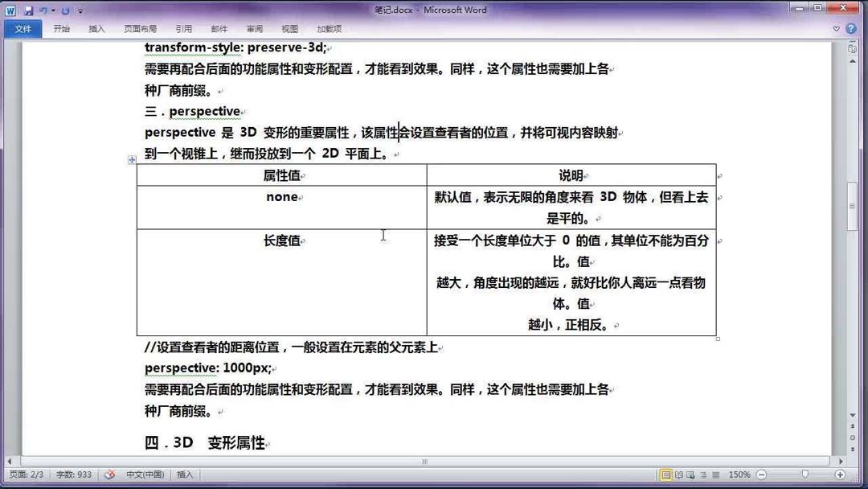Viewport: 868px width, 489px height.
Task: Expand the ribbon display options chevron
Action: tap(836, 27)
